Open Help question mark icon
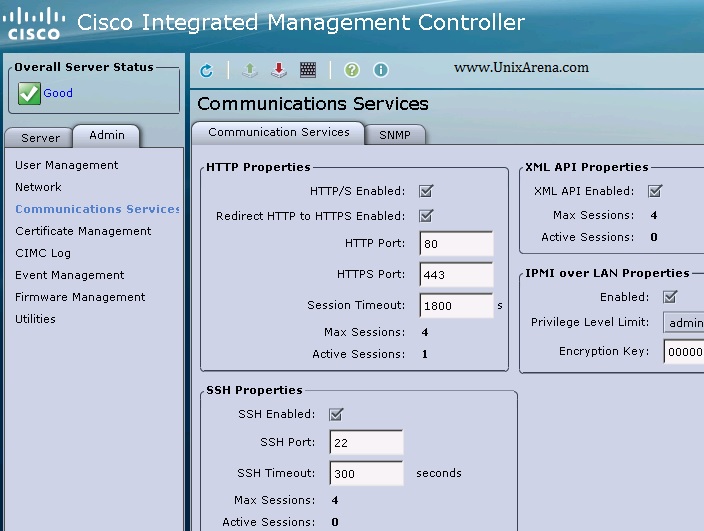This screenshot has height=531, width=704. point(352,70)
